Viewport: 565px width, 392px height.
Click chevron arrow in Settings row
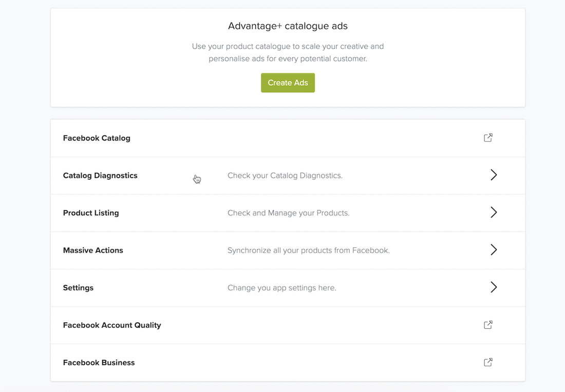493,287
